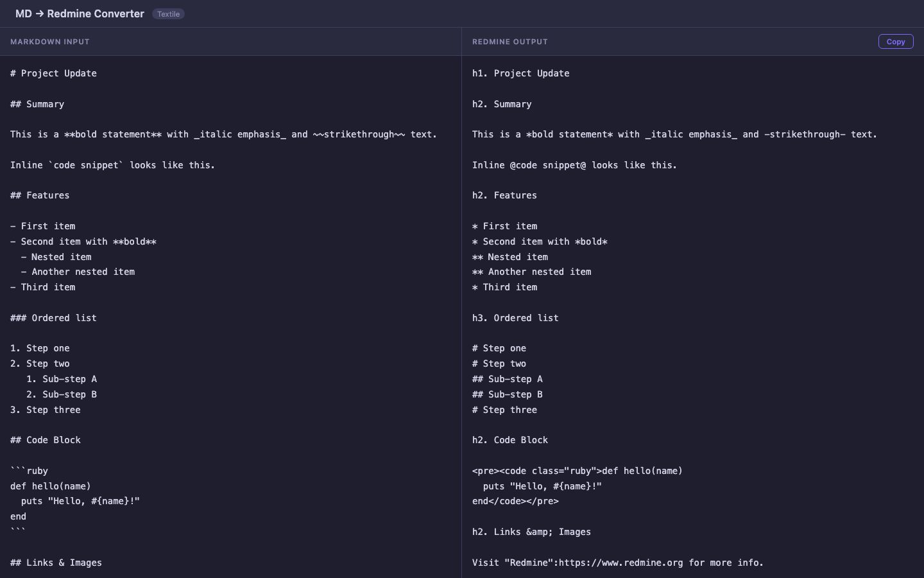Click the "* First item" output line
Viewport: 924px width, 578px height.
505,226
